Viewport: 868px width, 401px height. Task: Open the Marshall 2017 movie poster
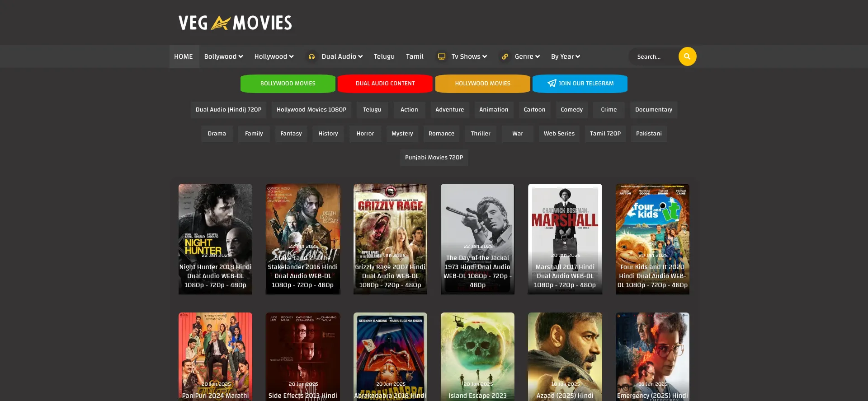pyautogui.click(x=565, y=239)
